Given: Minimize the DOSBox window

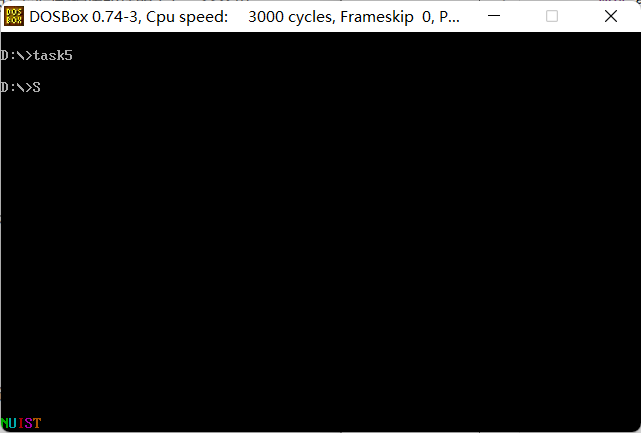Looking at the screenshot, I should (x=494, y=16).
